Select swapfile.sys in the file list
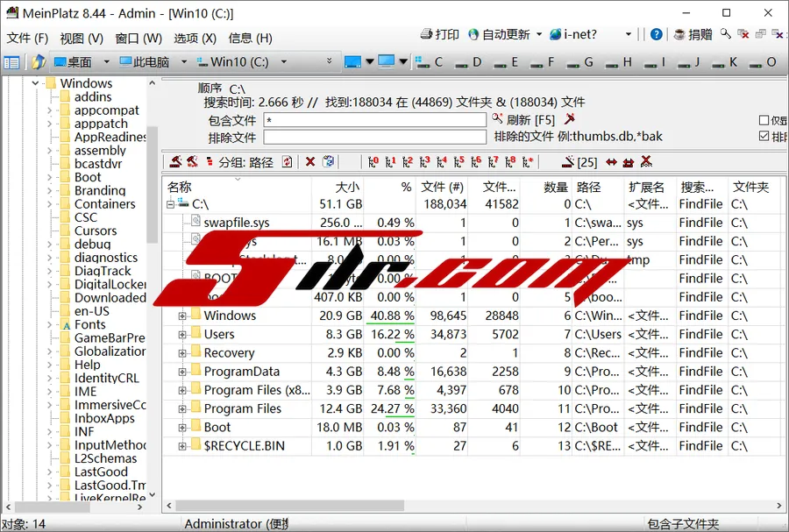 pyautogui.click(x=237, y=223)
